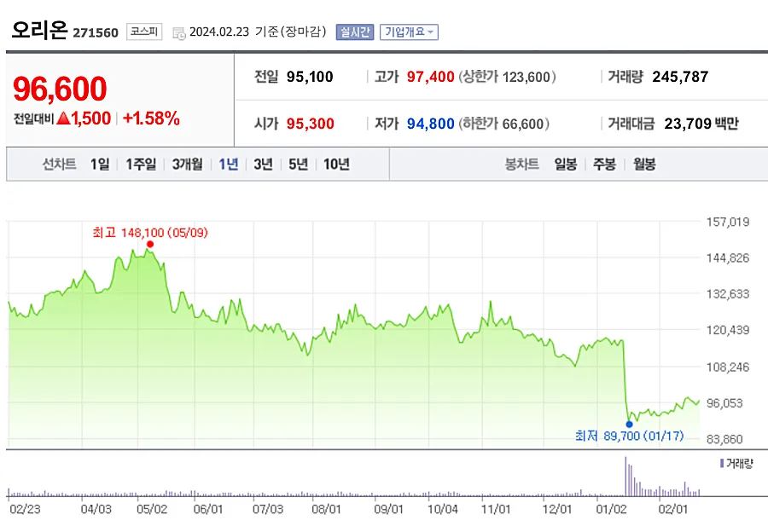Click the 선차트 line chart label
Screen dimensions: 768x532
[59, 164]
